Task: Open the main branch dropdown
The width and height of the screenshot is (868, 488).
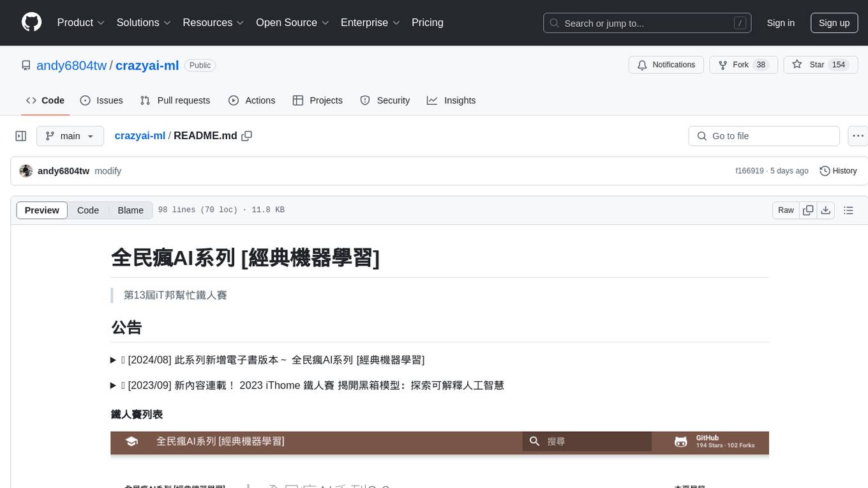Action: 70,136
